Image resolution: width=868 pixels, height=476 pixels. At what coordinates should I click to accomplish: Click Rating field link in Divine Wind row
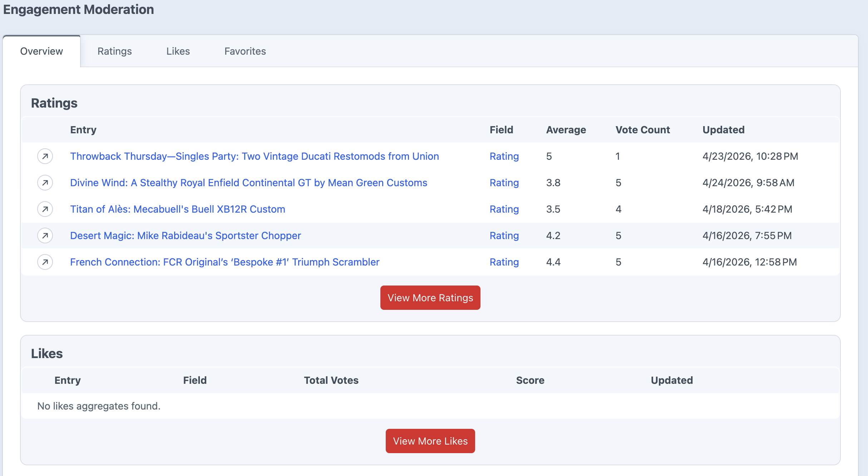tap(504, 183)
